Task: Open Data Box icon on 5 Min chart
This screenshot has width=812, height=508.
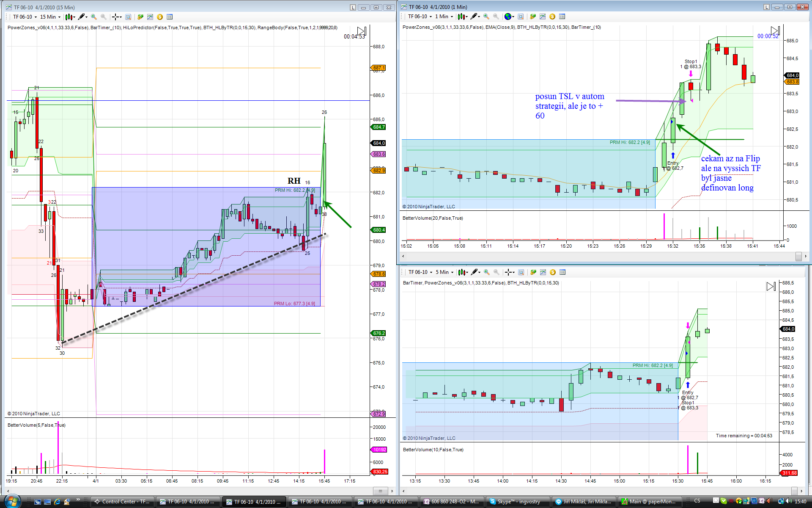Action: pyautogui.click(x=562, y=272)
